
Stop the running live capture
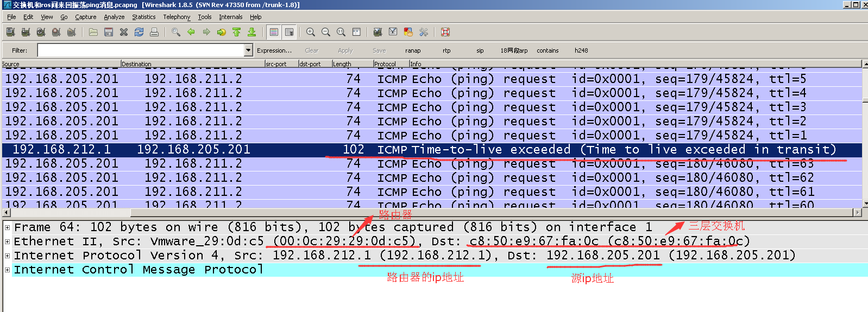point(56,32)
